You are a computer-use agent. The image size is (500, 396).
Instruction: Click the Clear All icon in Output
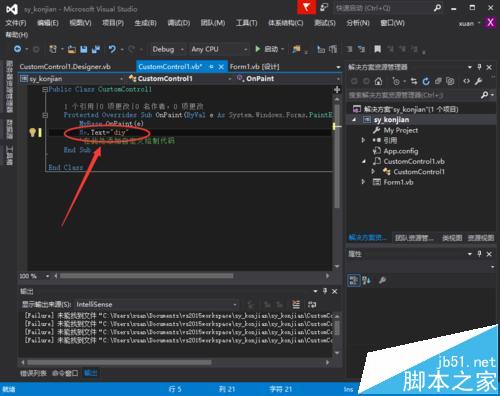click(296, 304)
